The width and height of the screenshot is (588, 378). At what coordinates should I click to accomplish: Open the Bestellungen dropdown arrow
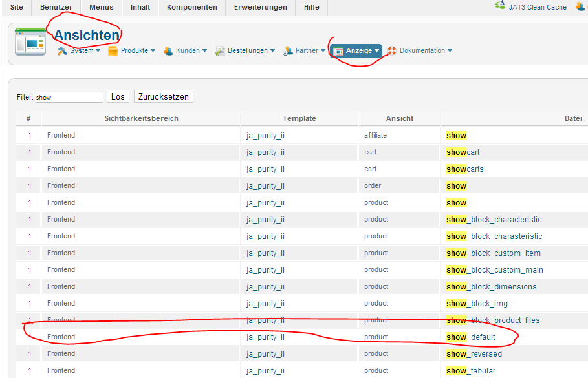273,51
